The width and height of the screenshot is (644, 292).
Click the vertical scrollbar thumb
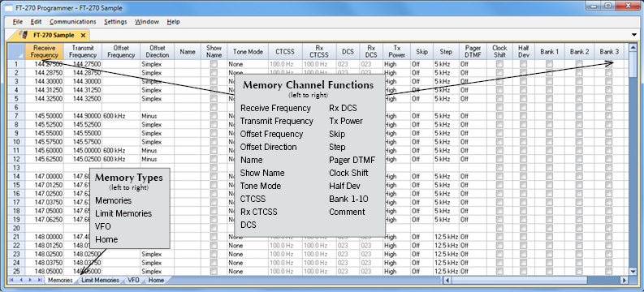click(633, 64)
